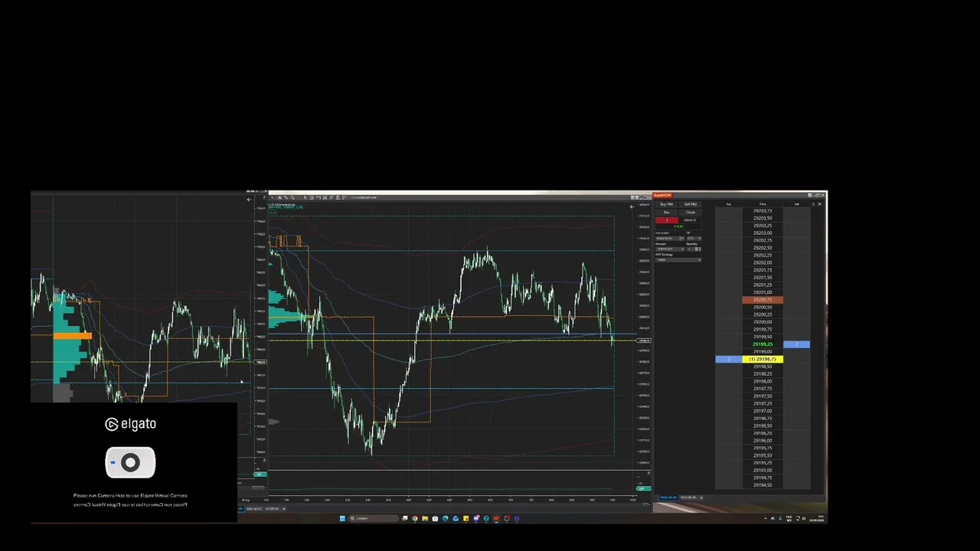Switch to Daily vp chart tab
Image resolution: width=980 pixels, height=551 pixels.
pos(253,509)
